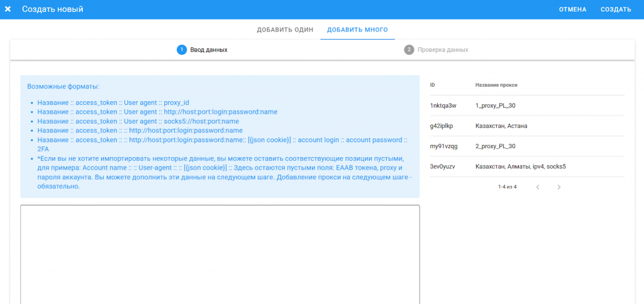Image resolution: width=644 pixels, height=304 pixels.
Task: Select proxy ID my91vzqg
Action: point(443,146)
